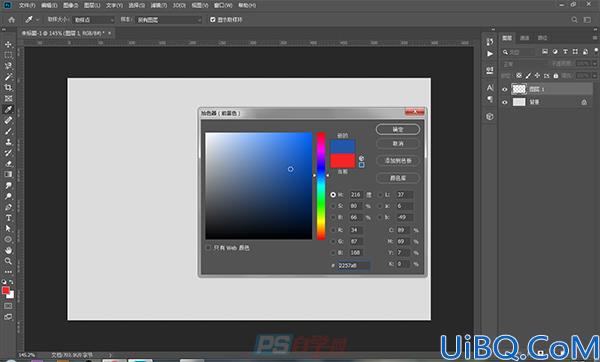Viewport: 600px width, 362px height.
Task: Select the Clone Stamp tool
Action: click(8, 142)
